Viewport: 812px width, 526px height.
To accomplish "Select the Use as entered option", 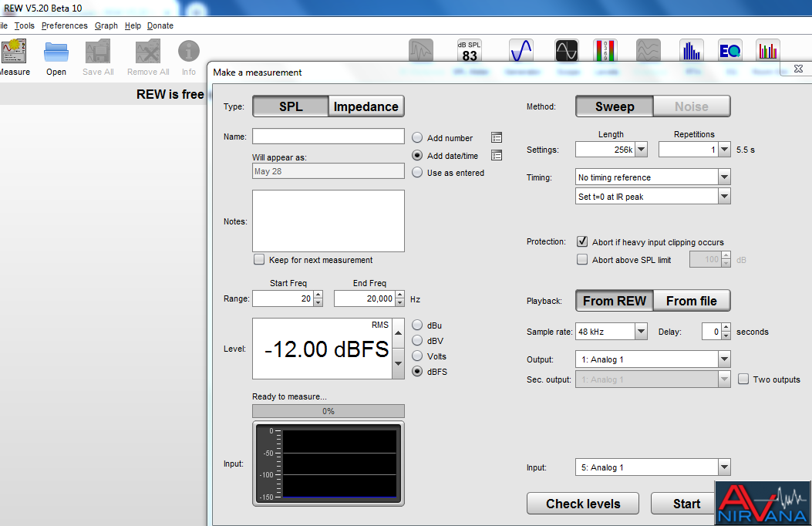I will [417, 173].
